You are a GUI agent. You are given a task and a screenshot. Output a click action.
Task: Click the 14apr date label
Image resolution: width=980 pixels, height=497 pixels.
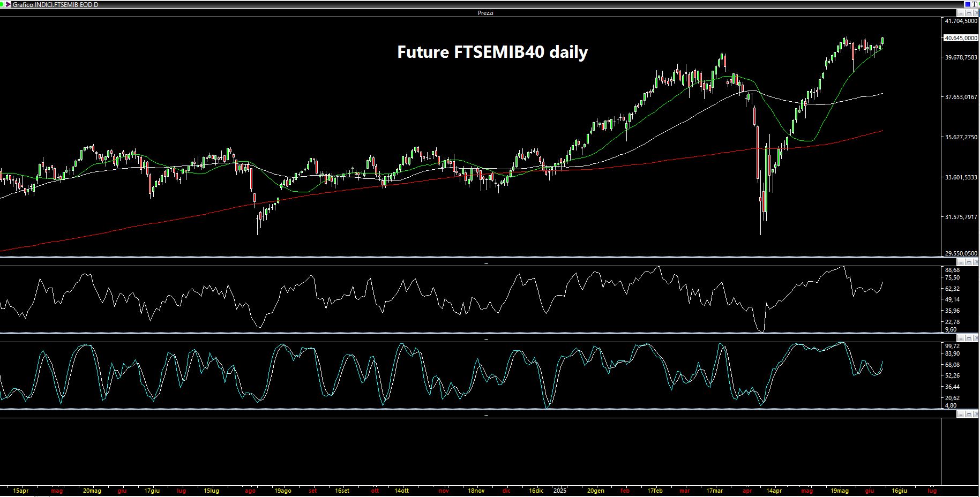774,491
